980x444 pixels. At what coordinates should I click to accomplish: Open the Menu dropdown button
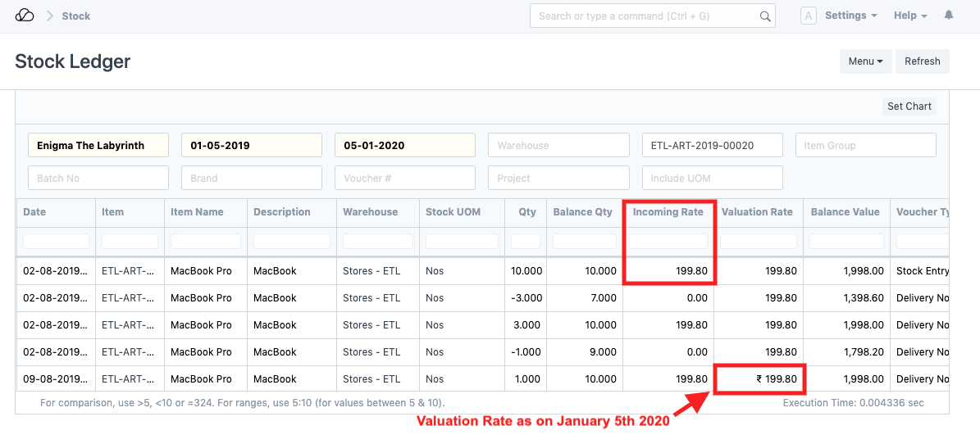pyautogui.click(x=865, y=61)
